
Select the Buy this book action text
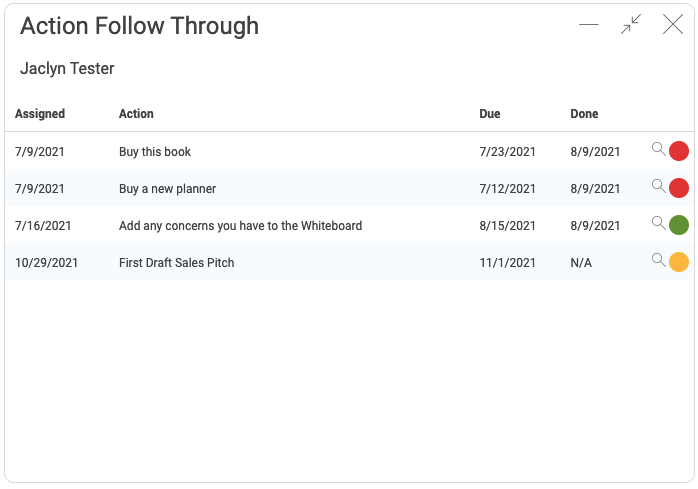point(155,152)
